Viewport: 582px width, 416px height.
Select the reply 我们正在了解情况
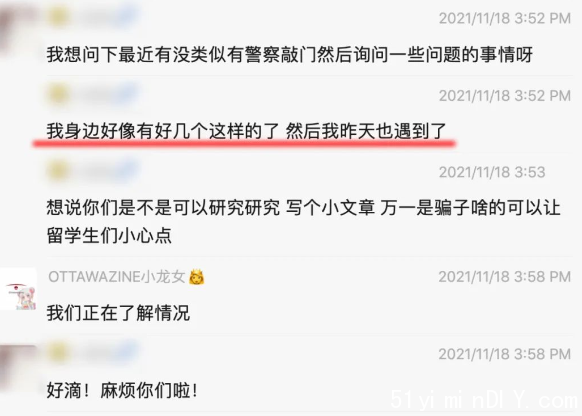click(x=118, y=313)
